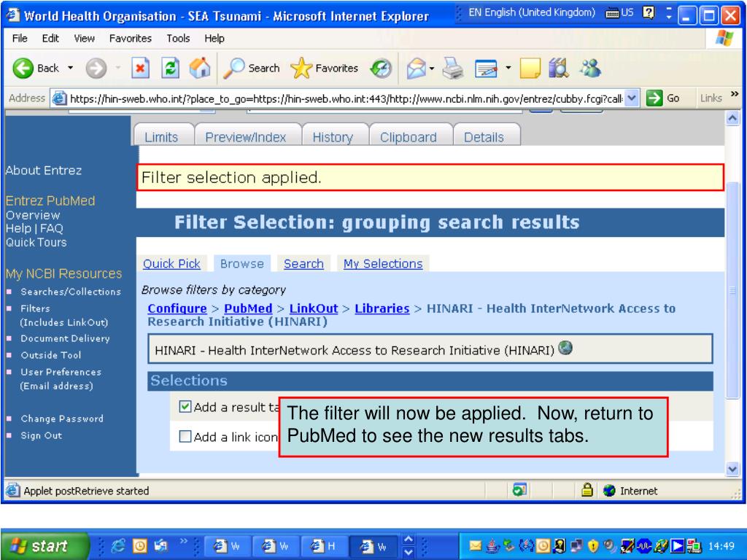Click the keyboard layout US icon
This screenshot has height=560, width=747.
click(619, 13)
